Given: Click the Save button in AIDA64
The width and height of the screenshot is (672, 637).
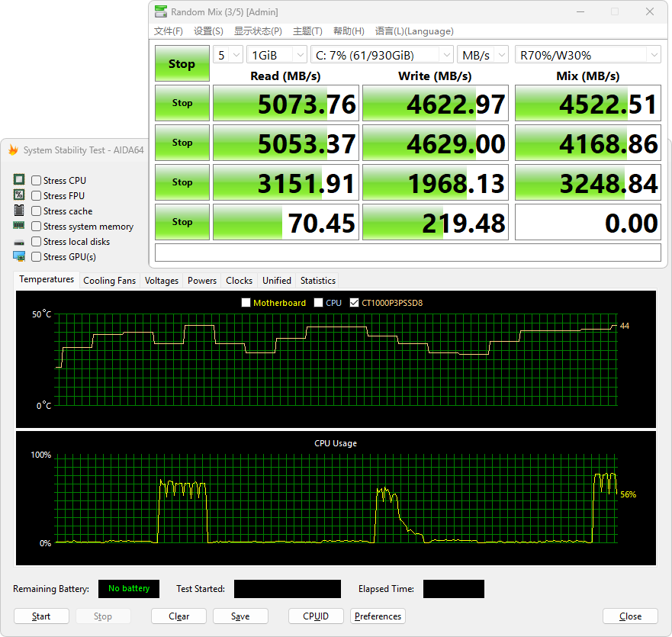Looking at the screenshot, I should 240,616.
